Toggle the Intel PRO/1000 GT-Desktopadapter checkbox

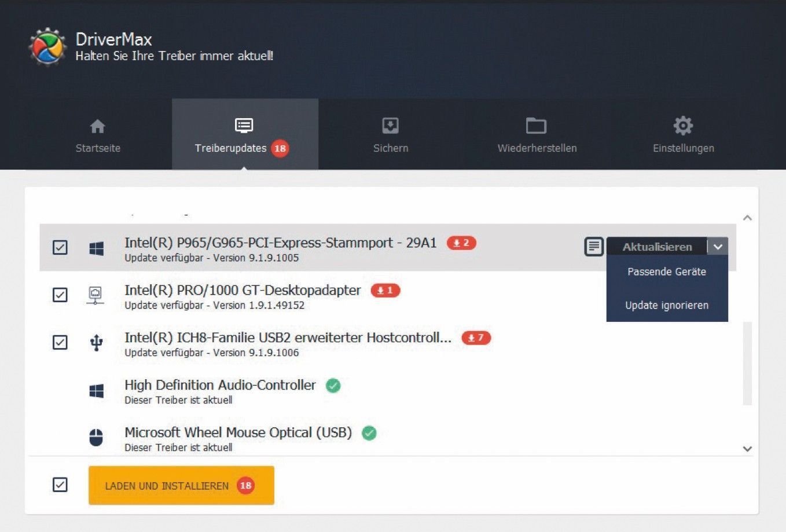click(60, 295)
